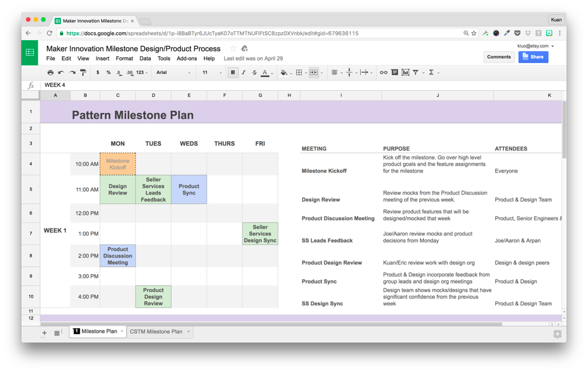Open the All sheets list icon
Screen dimensions: 588x373
tap(57, 333)
